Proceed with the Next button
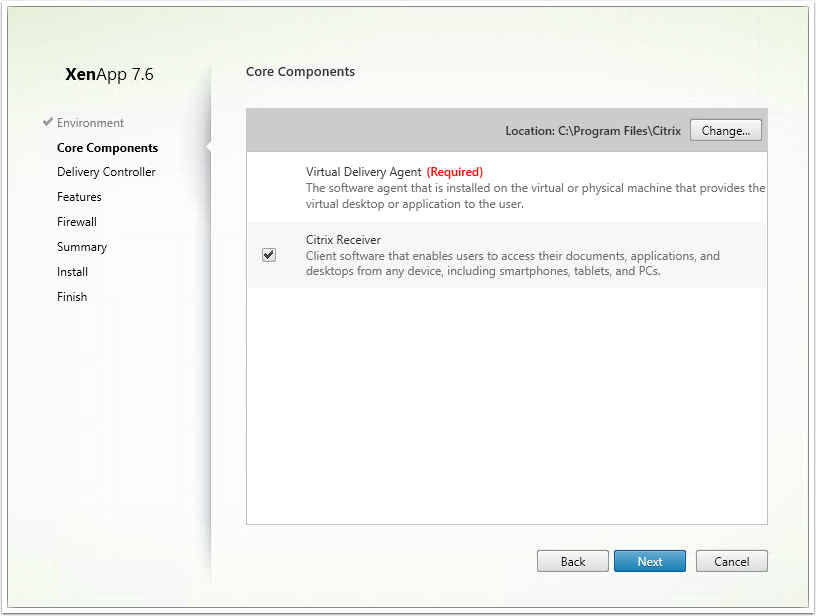 click(649, 561)
